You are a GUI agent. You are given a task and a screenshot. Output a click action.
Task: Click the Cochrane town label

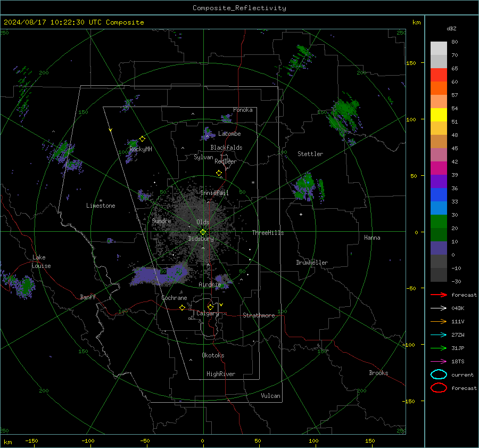(x=174, y=298)
